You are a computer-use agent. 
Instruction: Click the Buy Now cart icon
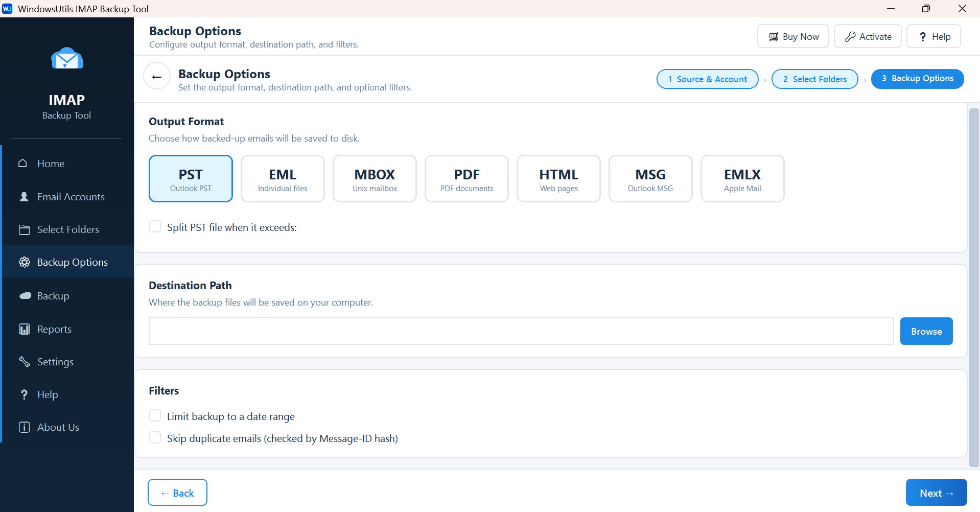[774, 37]
